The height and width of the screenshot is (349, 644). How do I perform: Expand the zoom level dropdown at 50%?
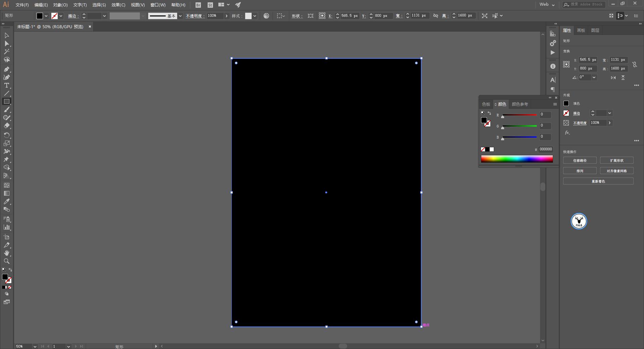click(35, 346)
